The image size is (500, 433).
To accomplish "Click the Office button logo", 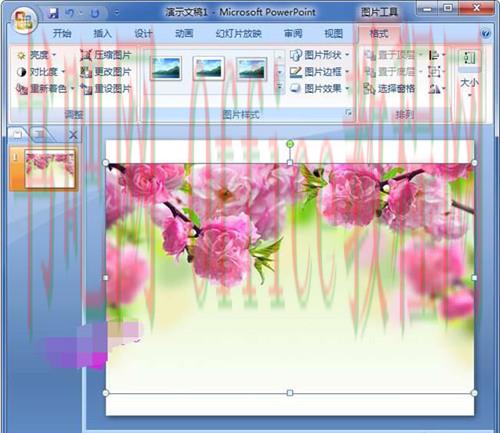I will pyautogui.click(x=23, y=20).
